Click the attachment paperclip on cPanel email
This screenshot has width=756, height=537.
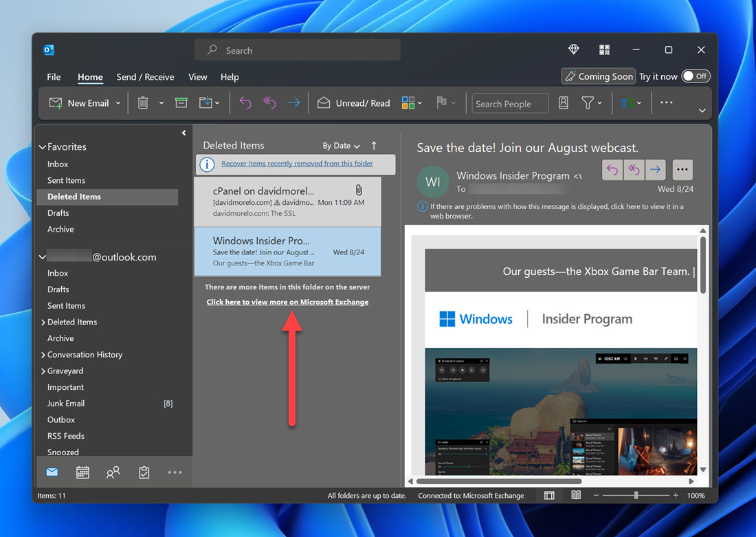click(x=359, y=190)
